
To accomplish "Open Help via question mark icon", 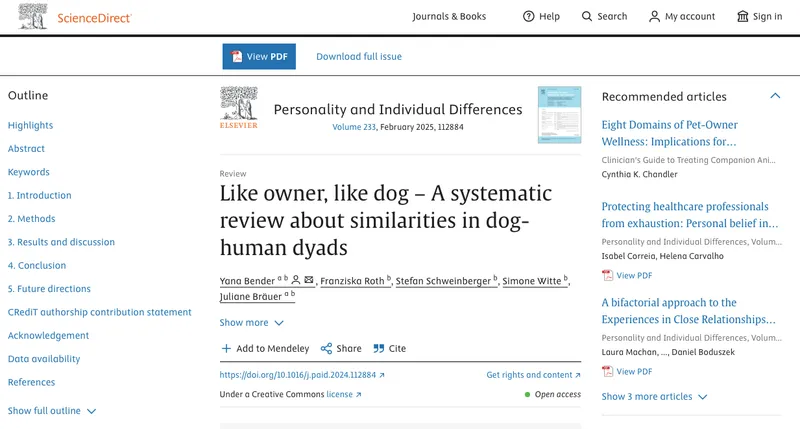I will pyautogui.click(x=529, y=16).
